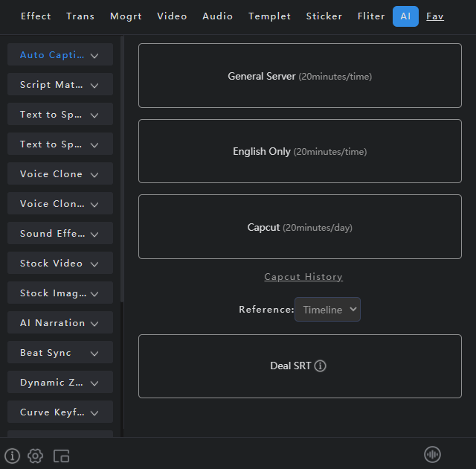
Task: Choose the English Only caption option
Action: coord(300,151)
